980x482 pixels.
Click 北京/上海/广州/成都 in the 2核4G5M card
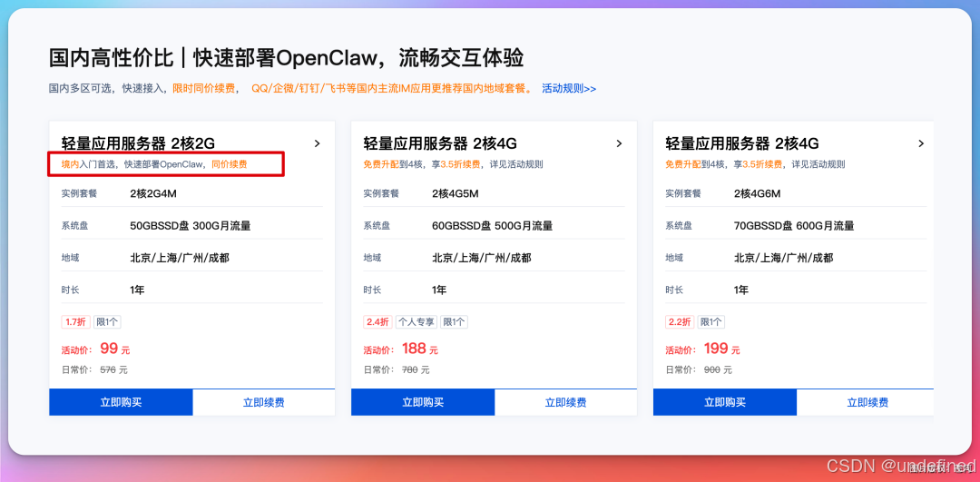481,258
